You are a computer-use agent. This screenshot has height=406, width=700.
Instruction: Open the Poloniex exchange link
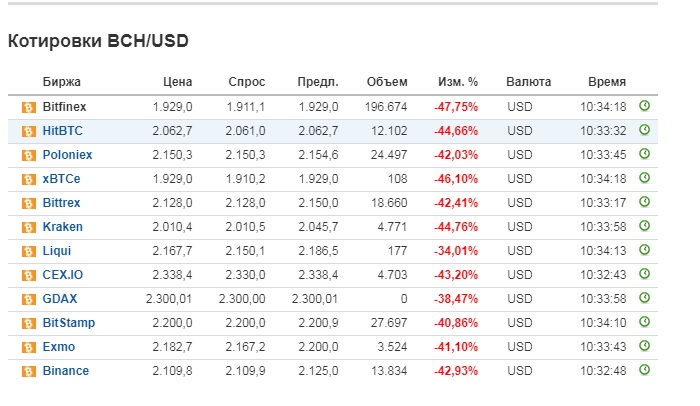67,155
